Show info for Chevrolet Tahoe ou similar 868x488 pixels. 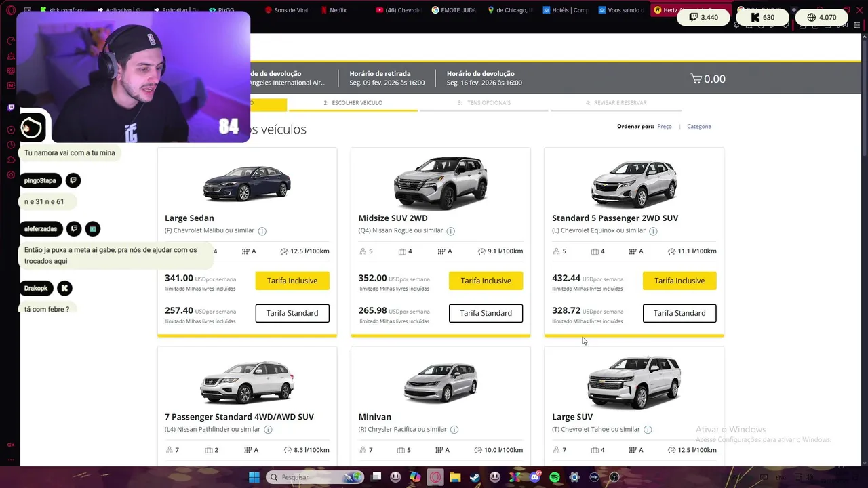click(x=648, y=430)
